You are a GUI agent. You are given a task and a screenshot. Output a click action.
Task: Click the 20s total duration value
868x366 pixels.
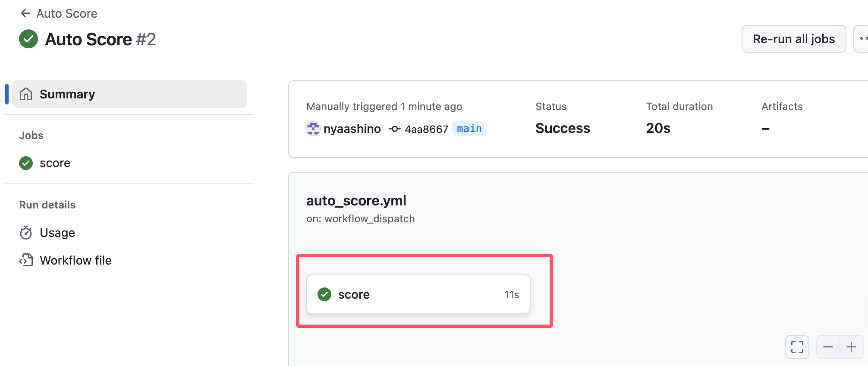(x=658, y=128)
